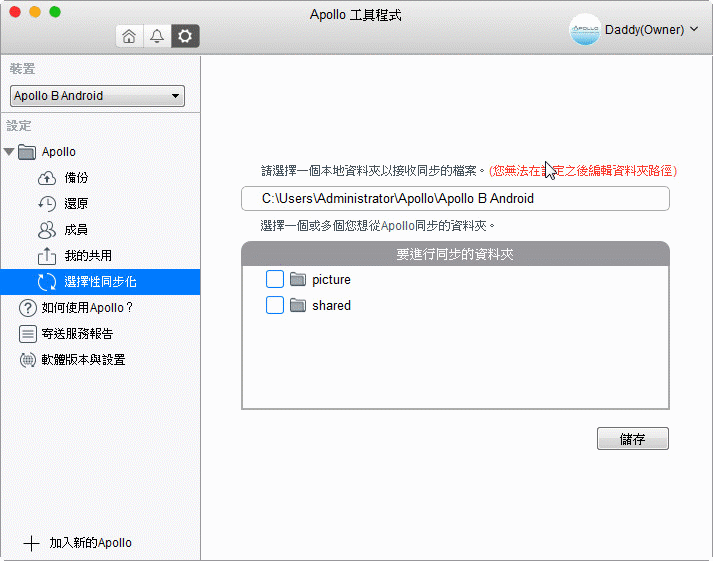Open the Apollo B Android device dropdown
This screenshot has height=561, width=713.
pyautogui.click(x=97, y=96)
